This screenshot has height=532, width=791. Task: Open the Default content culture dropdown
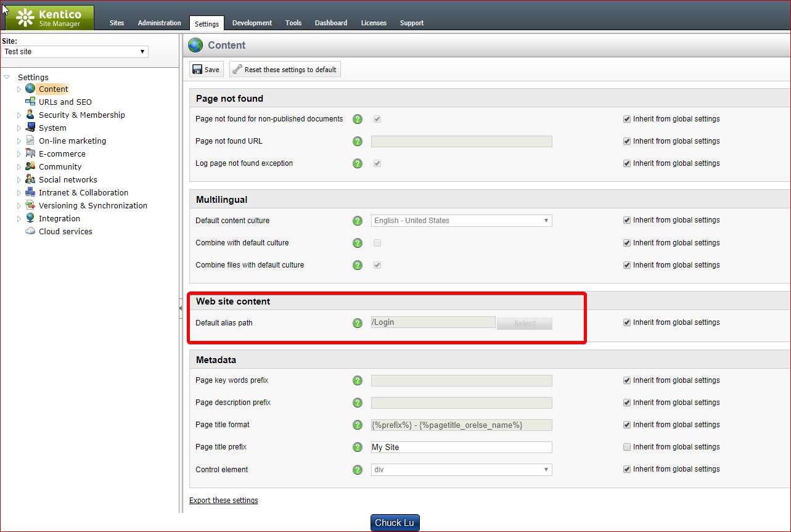point(461,221)
